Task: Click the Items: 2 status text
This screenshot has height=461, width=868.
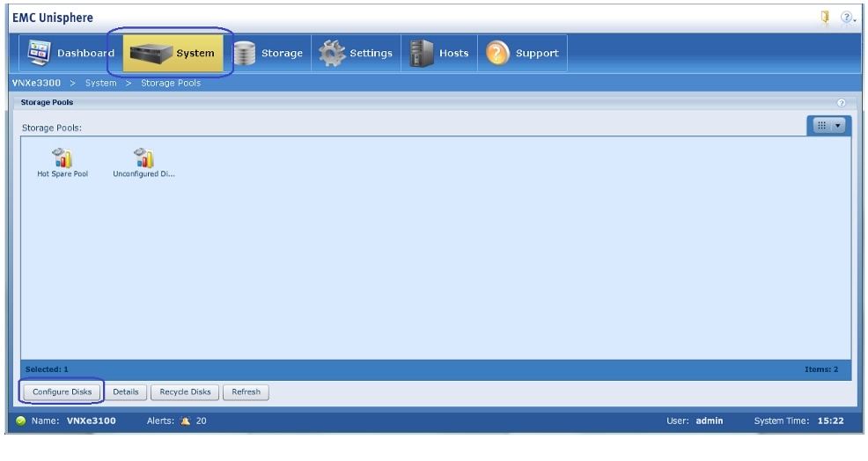Action: tap(821, 370)
